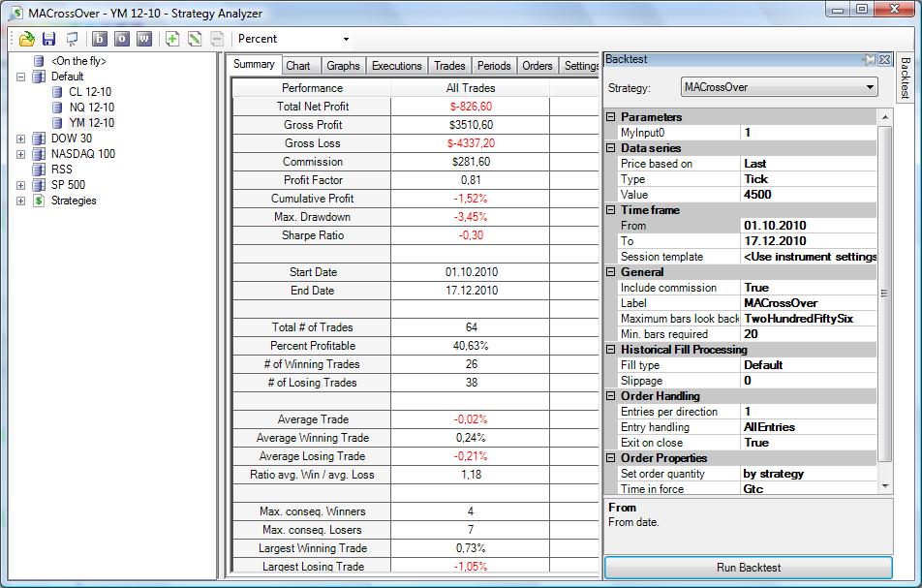The width and height of the screenshot is (922, 588).
Task: Click the MyInput0 value field
Action: [809, 133]
